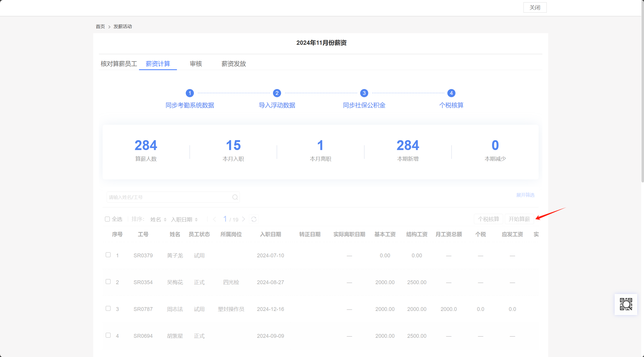Open the QR code scan widget
644x357 pixels.
pos(626,304)
